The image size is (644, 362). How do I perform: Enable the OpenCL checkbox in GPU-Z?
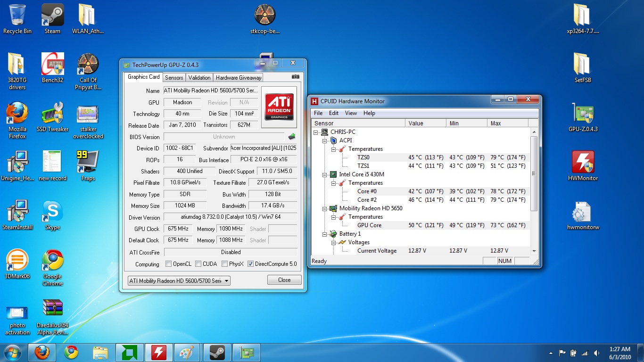pyautogui.click(x=169, y=264)
